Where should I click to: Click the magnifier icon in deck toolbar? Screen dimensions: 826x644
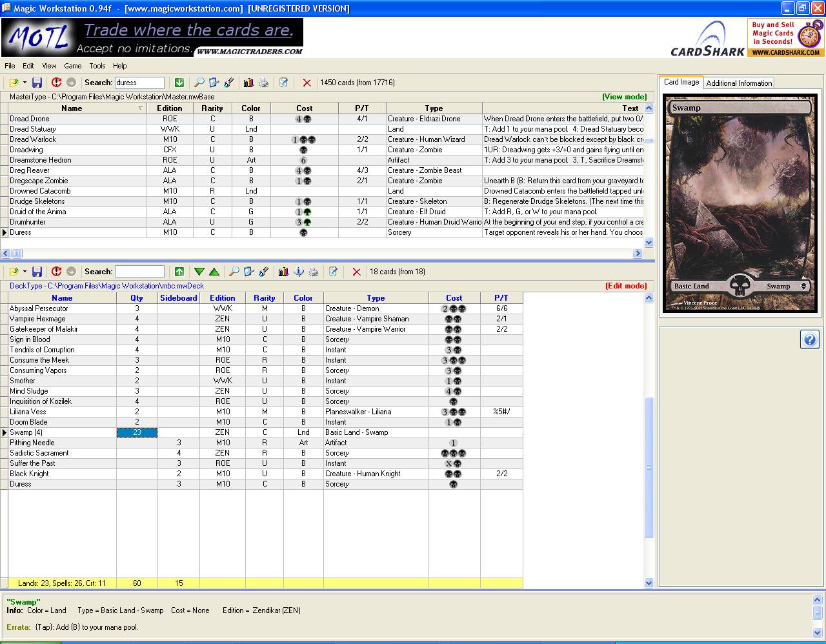tap(234, 272)
